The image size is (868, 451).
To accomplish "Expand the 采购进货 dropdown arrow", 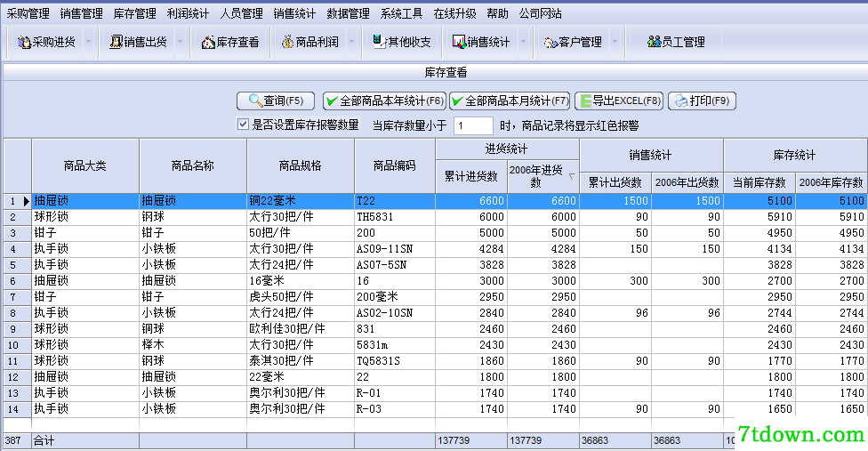I will (88, 42).
